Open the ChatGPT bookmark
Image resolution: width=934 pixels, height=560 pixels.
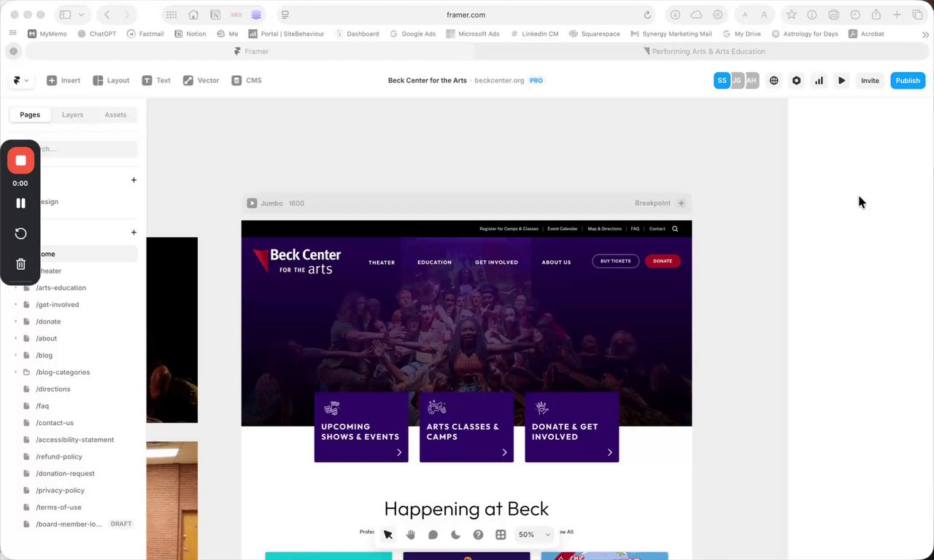(x=97, y=34)
